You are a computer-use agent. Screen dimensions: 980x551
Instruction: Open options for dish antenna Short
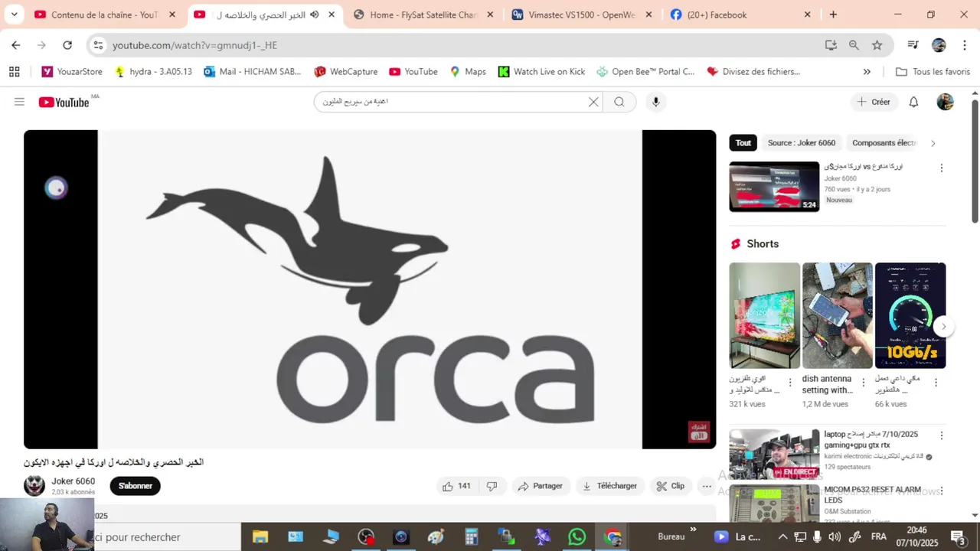(x=864, y=383)
